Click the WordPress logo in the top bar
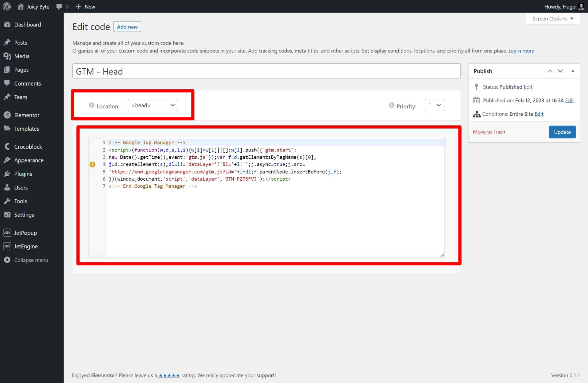The width and height of the screenshot is (588, 383). coord(6,6)
